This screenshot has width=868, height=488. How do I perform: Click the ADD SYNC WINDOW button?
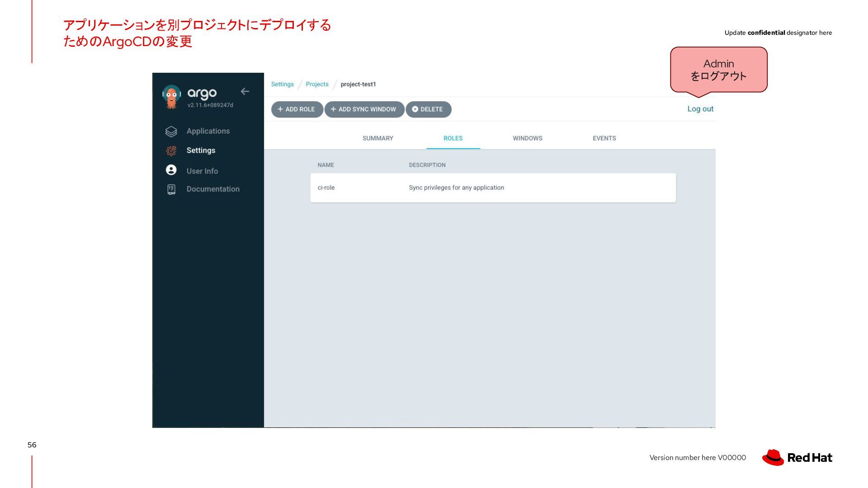pyautogui.click(x=364, y=109)
